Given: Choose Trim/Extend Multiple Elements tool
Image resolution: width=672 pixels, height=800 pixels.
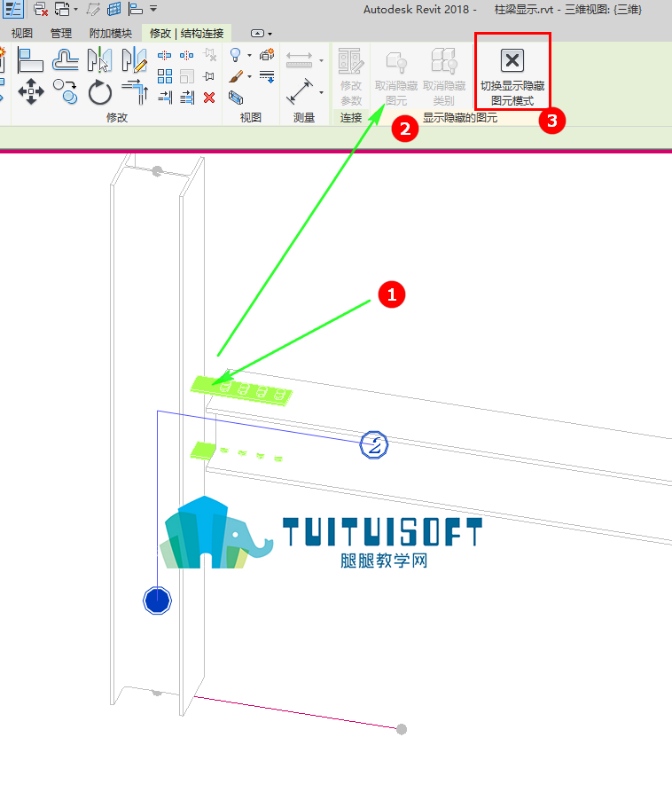Looking at the screenshot, I should tap(187, 98).
